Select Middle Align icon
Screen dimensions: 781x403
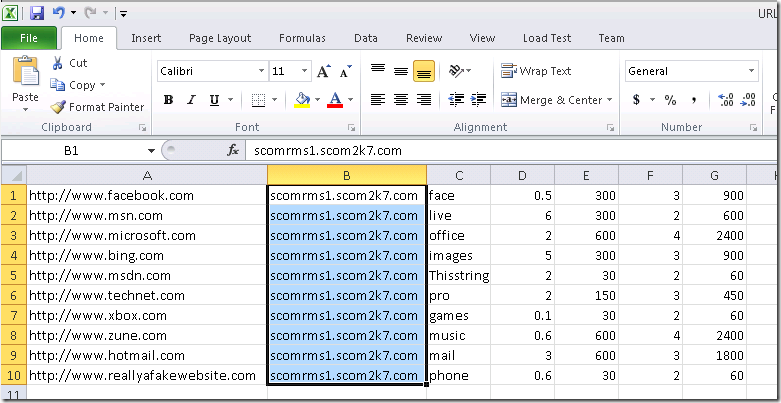[401, 71]
